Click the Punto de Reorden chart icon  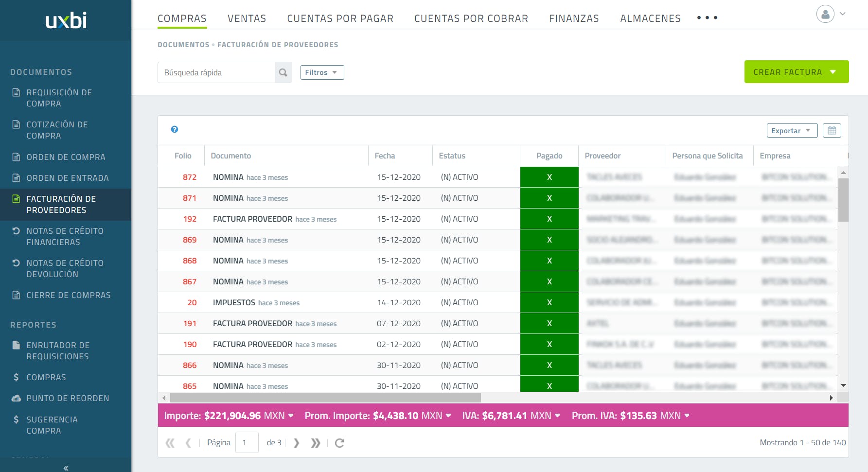[16, 398]
